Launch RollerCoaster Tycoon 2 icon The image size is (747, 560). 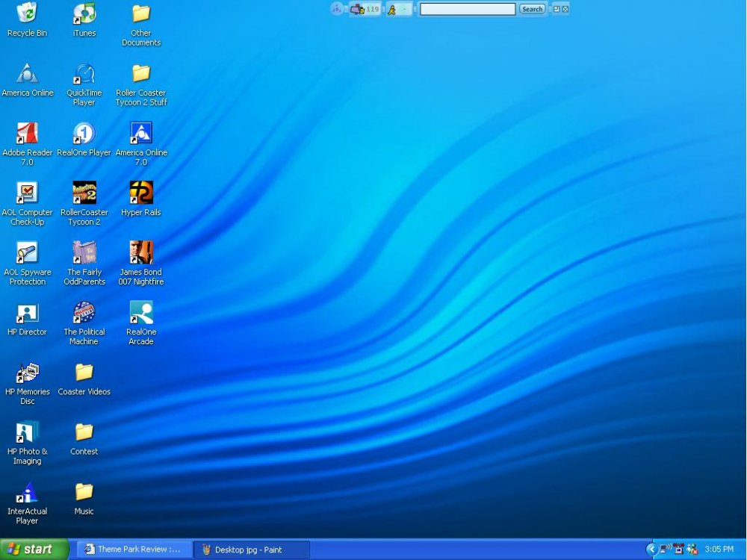point(84,193)
